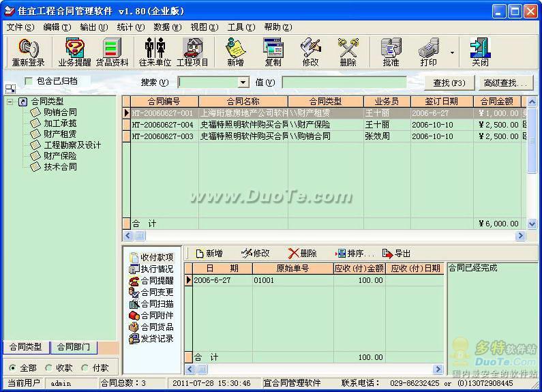The height and width of the screenshot is (392, 542).
Task: Select 合同提醒 in the detail list
Action: 152,280
